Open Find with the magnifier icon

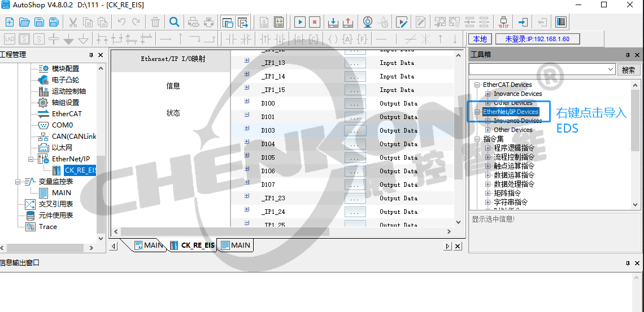(x=175, y=22)
